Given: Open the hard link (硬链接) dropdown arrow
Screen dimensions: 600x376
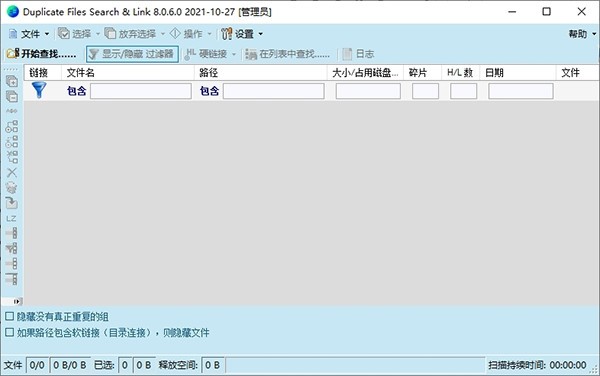Looking at the screenshot, I should click(234, 54).
